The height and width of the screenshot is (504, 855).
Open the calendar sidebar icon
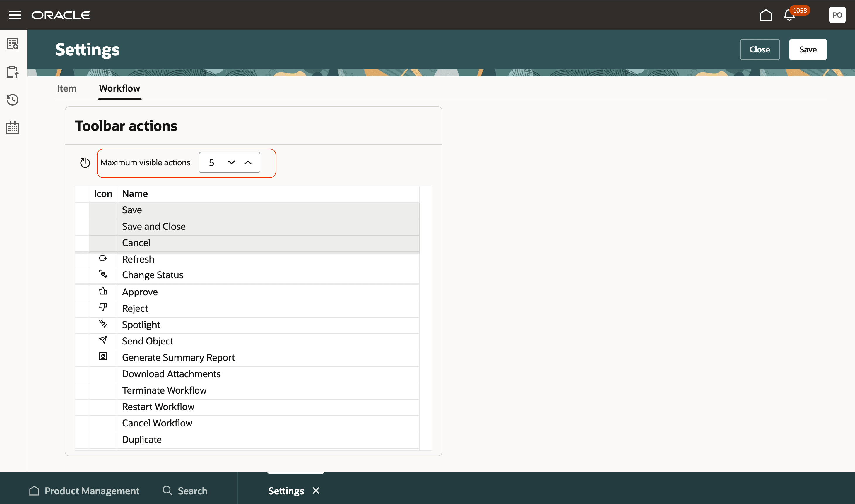13,128
